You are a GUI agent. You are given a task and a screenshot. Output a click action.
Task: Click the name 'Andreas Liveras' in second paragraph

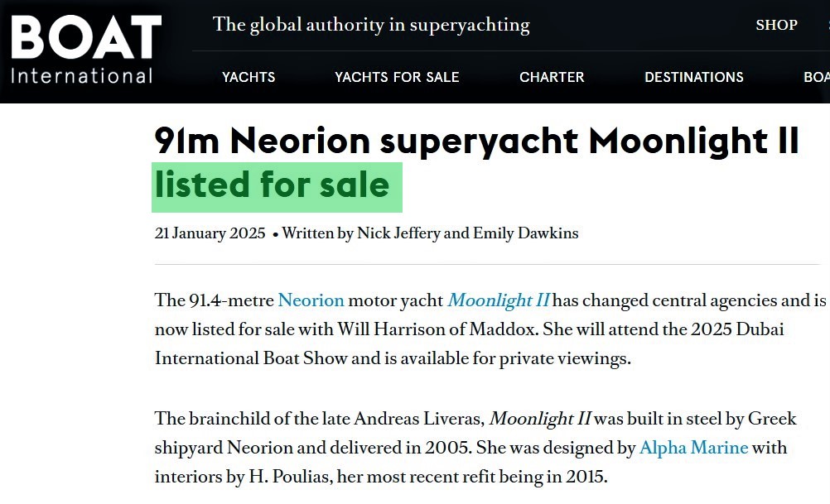(x=426, y=419)
